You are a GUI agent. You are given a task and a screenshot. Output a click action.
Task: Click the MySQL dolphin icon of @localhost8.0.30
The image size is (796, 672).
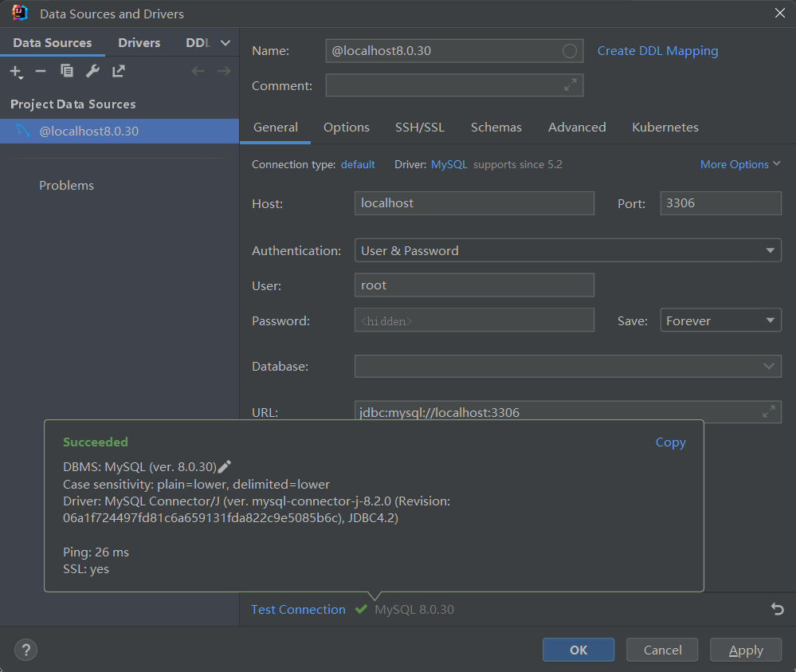23,131
